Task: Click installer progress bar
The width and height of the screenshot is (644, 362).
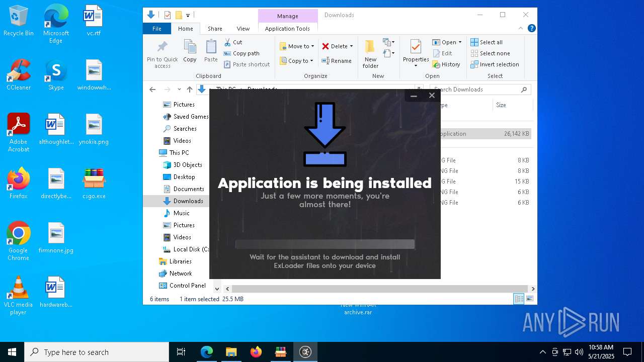Action: 325,244
